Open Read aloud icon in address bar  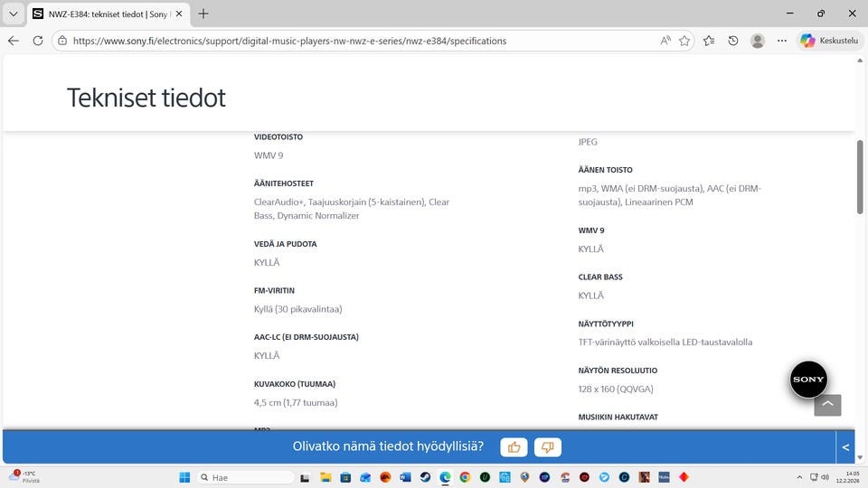click(x=665, y=41)
